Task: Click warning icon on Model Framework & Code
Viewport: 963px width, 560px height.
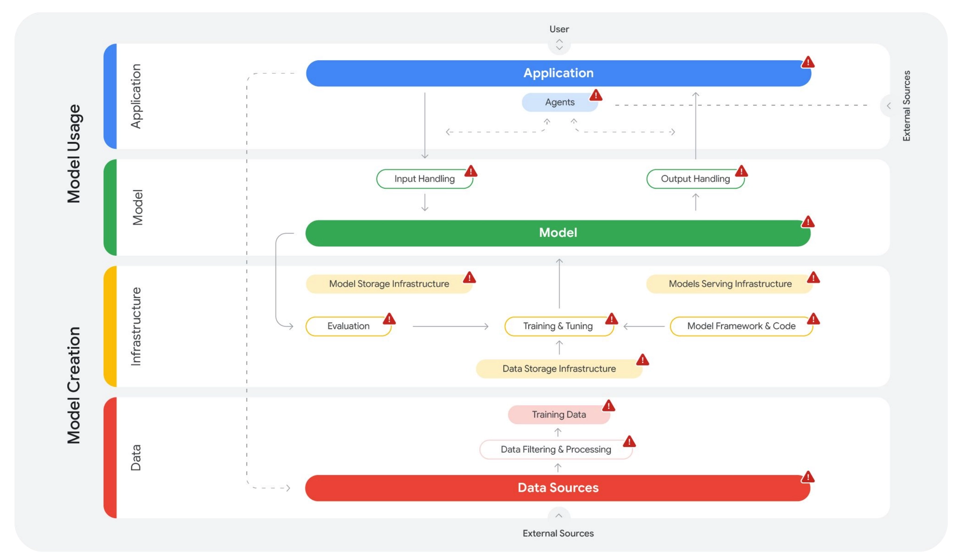Action: (813, 319)
